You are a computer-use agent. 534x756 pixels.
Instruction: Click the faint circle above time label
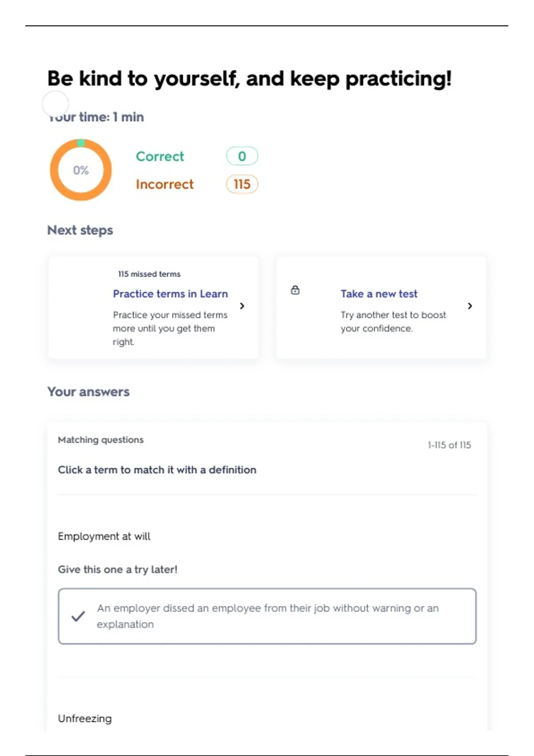click(x=55, y=104)
